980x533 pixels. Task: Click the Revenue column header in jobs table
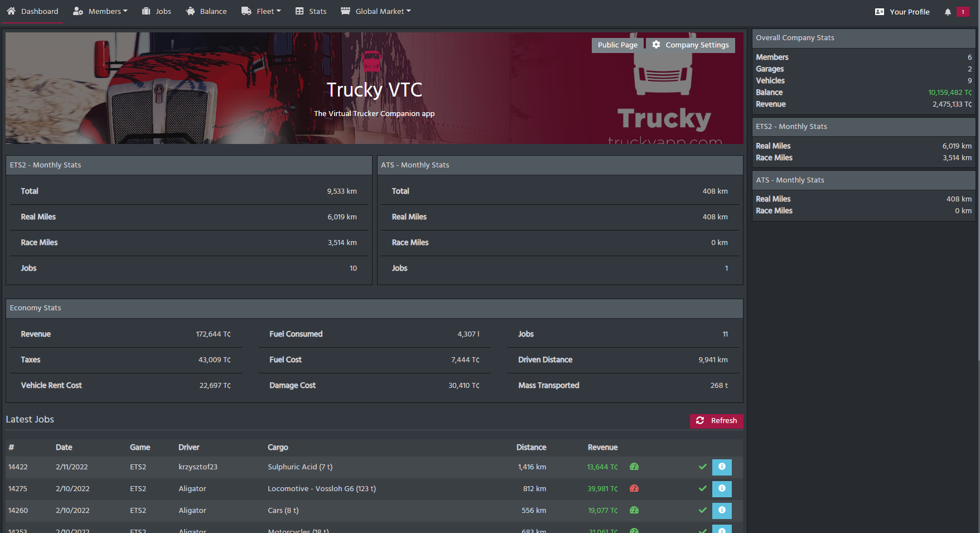(x=602, y=448)
